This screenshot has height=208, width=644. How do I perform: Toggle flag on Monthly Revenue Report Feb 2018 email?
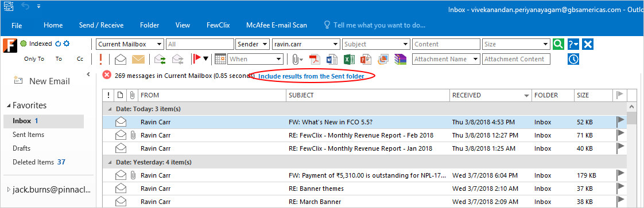(620, 134)
